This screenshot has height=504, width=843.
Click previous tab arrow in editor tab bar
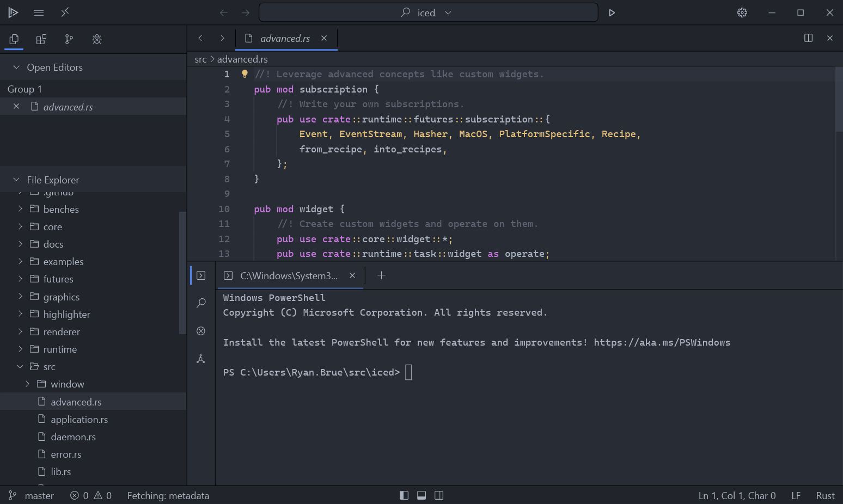click(x=200, y=38)
